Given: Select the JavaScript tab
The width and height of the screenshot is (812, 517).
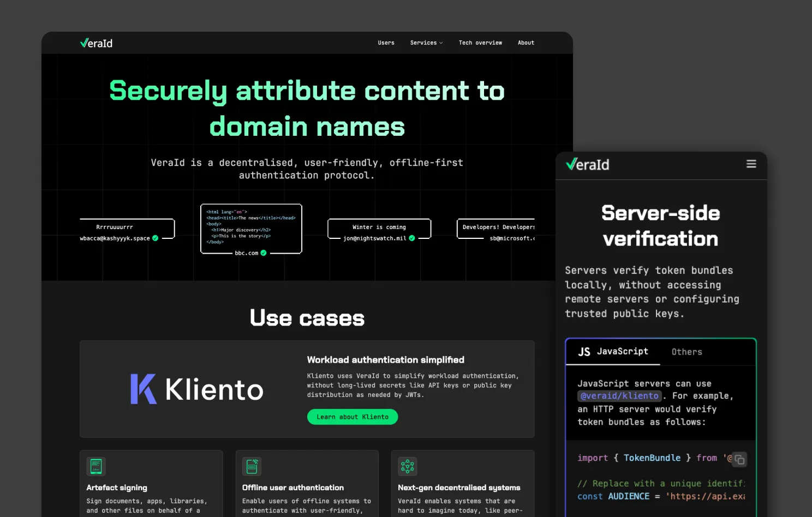Looking at the screenshot, I should 613,352.
